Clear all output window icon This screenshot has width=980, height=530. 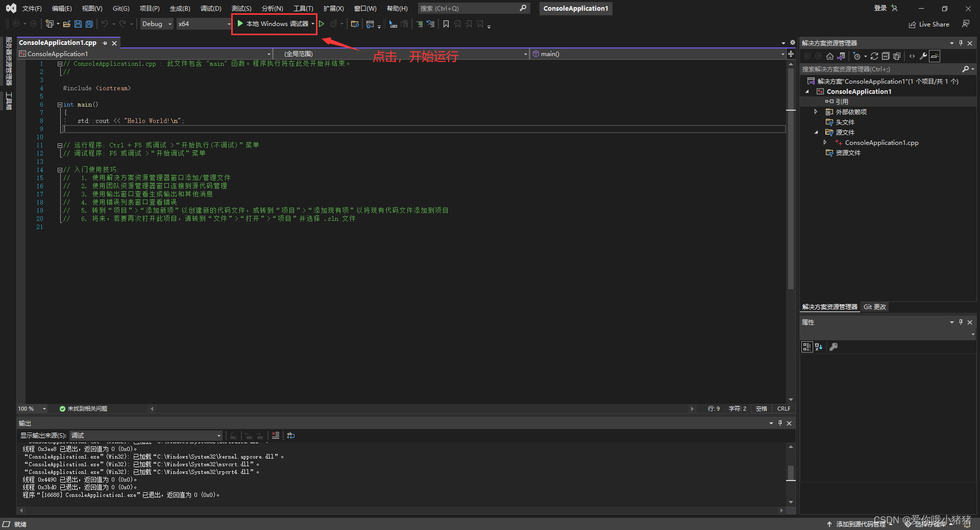tap(276, 436)
